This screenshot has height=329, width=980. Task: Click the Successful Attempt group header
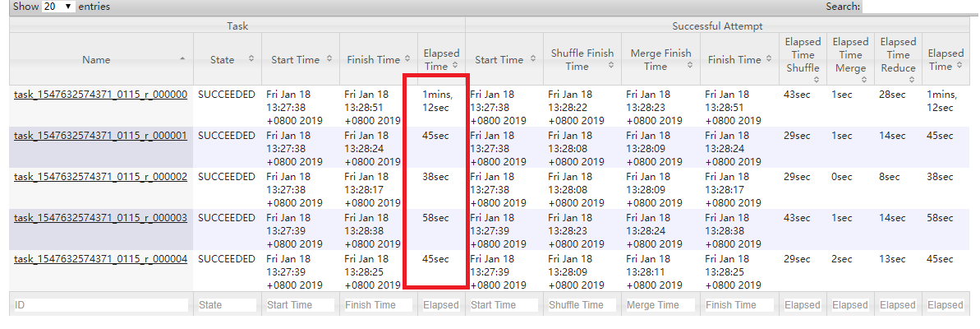tap(717, 25)
